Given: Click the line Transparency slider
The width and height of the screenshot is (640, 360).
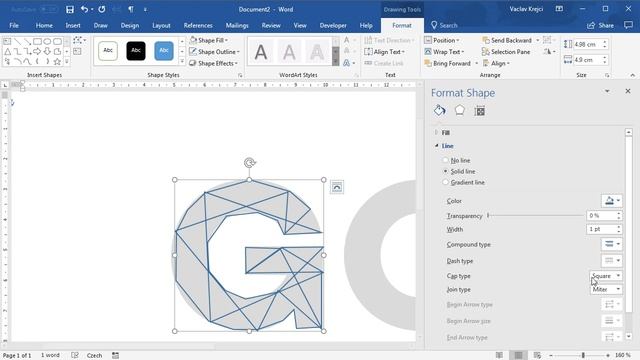Looking at the screenshot, I should pyautogui.click(x=536, y=216).
